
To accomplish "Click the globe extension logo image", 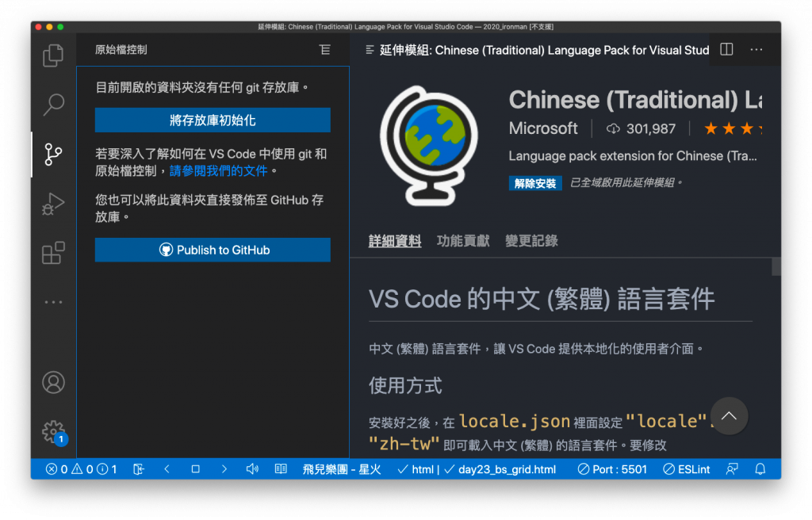I will click(x=429, y=147).
